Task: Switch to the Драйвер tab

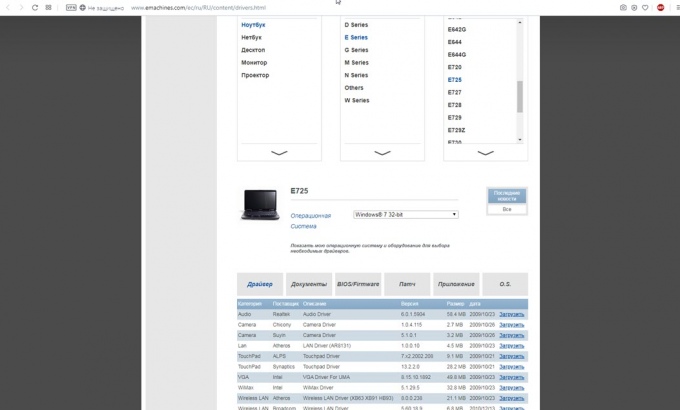Action: click(x=260, y=284)
